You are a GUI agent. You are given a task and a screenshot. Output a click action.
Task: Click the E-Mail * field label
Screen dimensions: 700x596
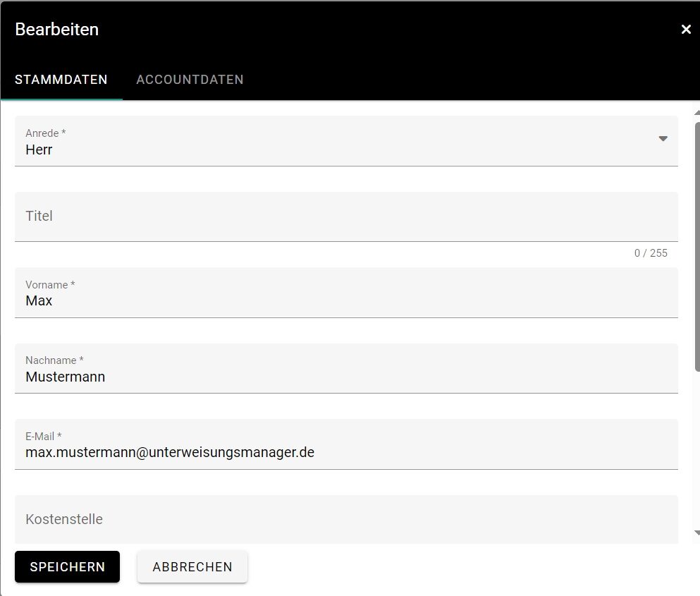(44, 437)
